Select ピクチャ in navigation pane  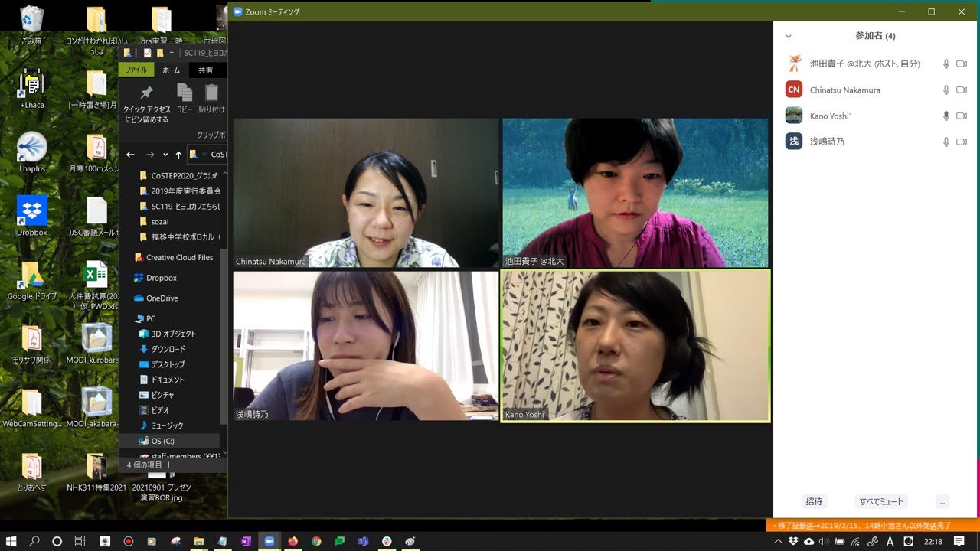(157, 395)
